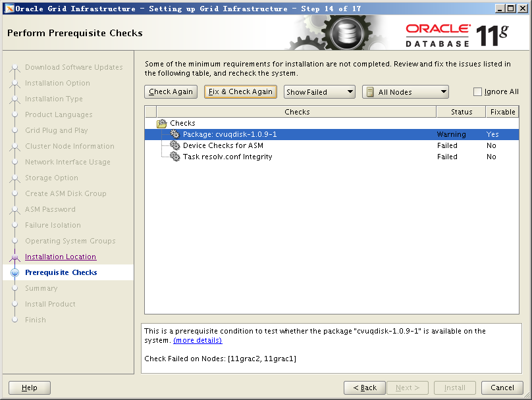Click the Oracle installer icon in title bar
The height and width of the screenshot is (400, 532).
(x=9, y=9)
